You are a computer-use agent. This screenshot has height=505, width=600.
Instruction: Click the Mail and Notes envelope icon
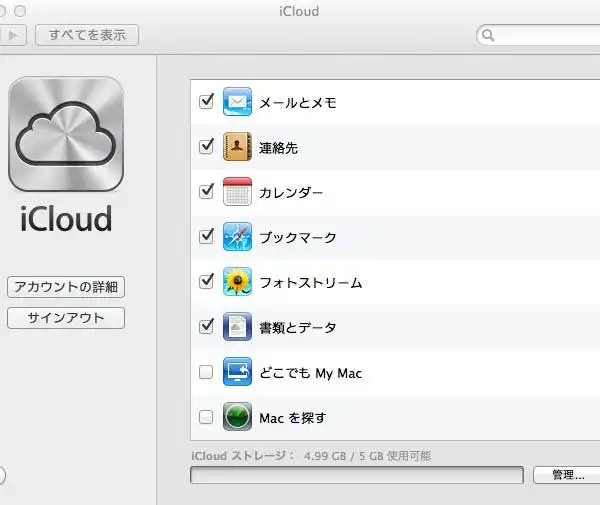tap(237, 102)
